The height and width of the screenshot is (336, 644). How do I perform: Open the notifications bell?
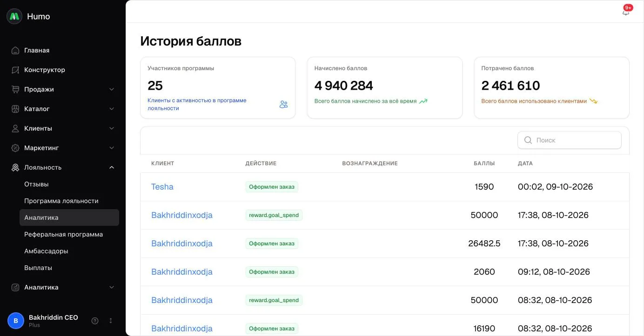[626, 12]
